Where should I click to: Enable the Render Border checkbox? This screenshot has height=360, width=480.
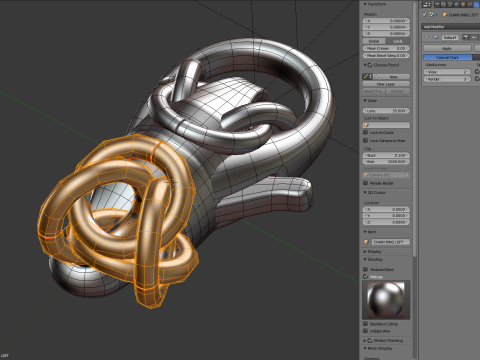coord(366,183)
